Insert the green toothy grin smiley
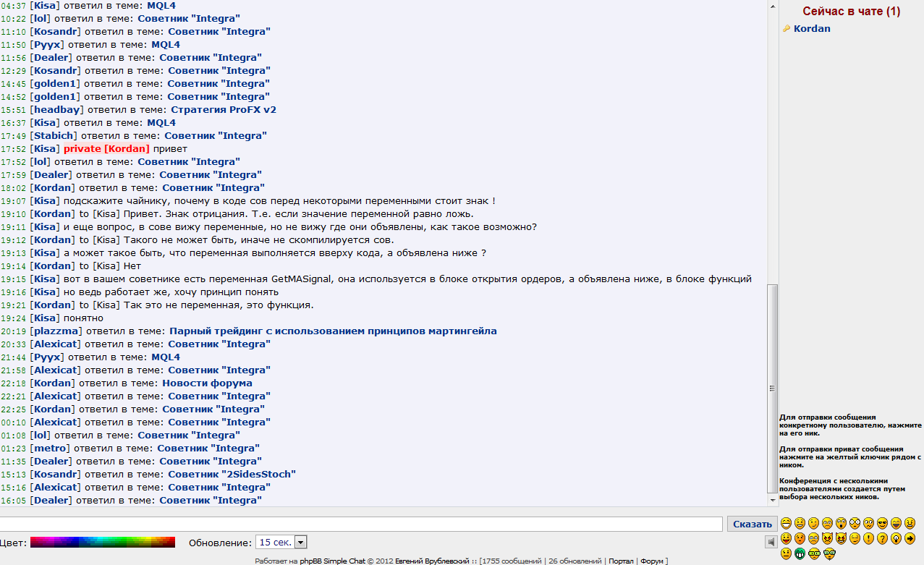 pyautogui.click(x=800, y=553)
